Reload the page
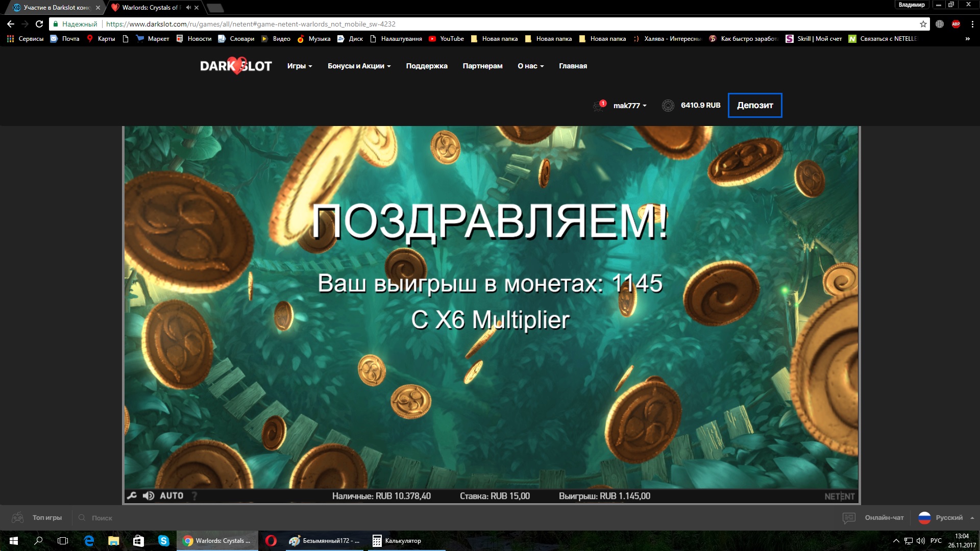The image size is (980, 551). pyautogui.click(x=39, y=24)
